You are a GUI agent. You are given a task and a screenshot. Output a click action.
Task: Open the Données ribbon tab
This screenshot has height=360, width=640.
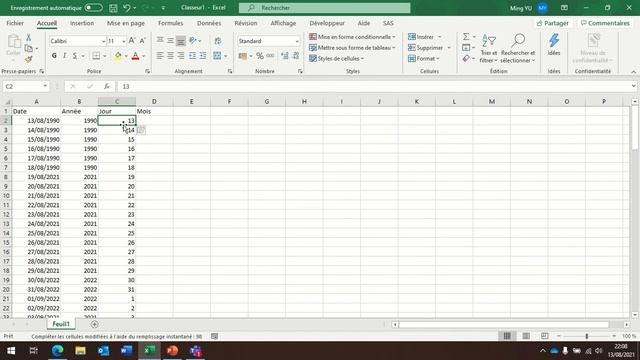(x=209, y=23)
